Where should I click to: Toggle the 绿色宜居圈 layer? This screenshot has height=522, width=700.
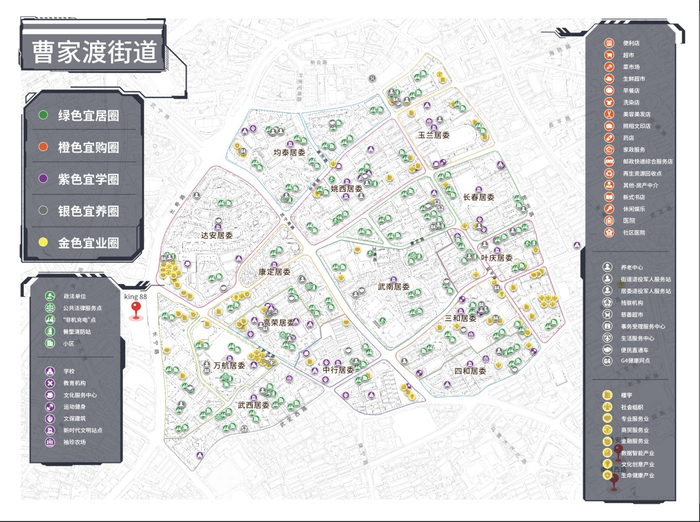tap(81, 115)
